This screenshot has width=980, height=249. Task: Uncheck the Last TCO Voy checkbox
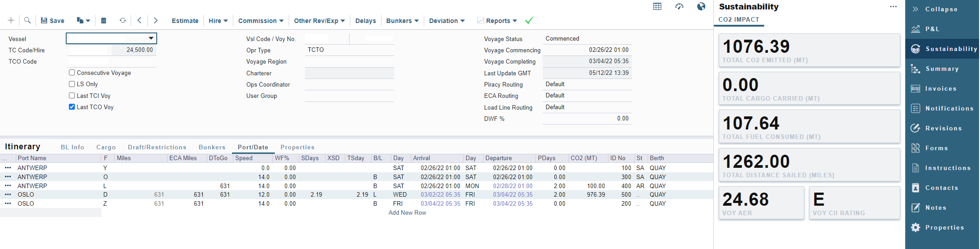point(72,107)
